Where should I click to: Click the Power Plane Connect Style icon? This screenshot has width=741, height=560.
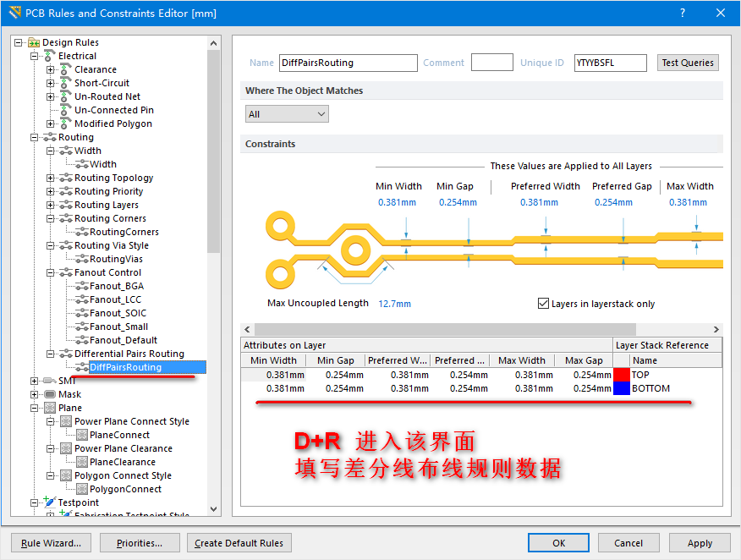(x=65, y=421)
